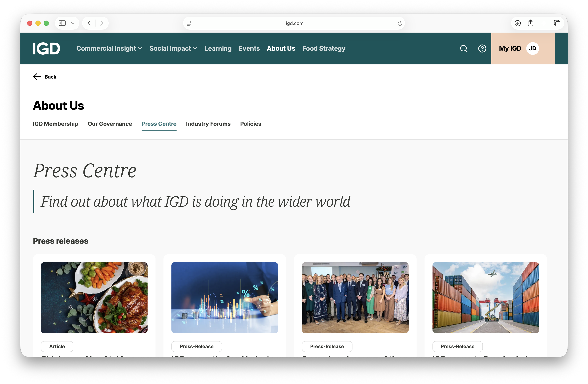The width and height of the screenshot is (588, 384).
Task: Click the Article tag on the chicken dinner card
Action: click(x=57, y=346)
